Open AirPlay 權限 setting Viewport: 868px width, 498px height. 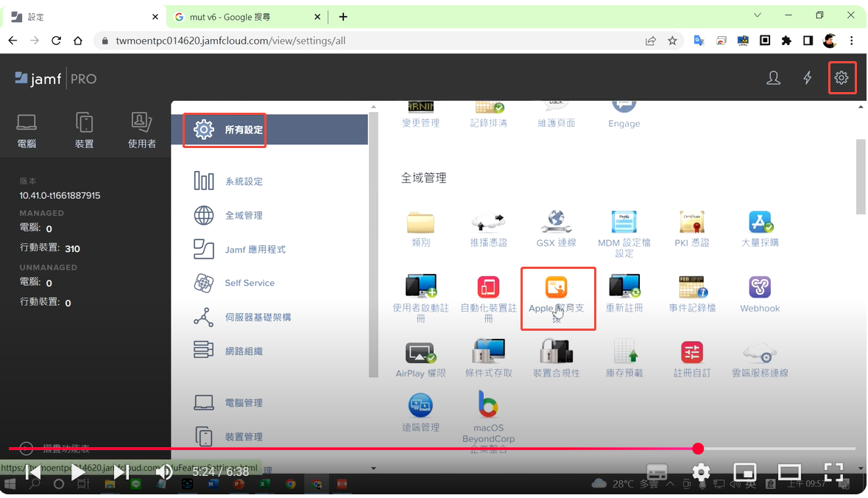click(420, 352)
